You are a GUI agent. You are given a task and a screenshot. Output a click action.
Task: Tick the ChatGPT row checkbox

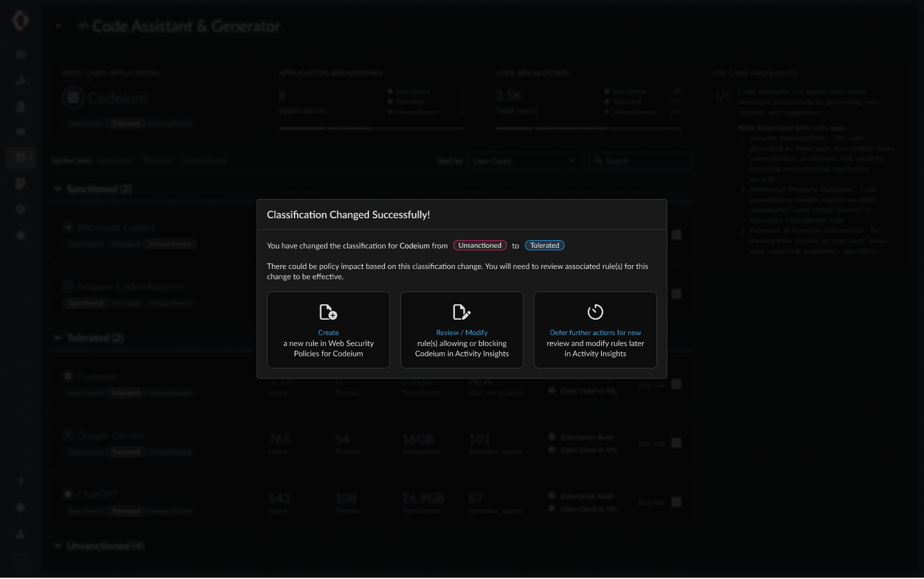[676, 502]
